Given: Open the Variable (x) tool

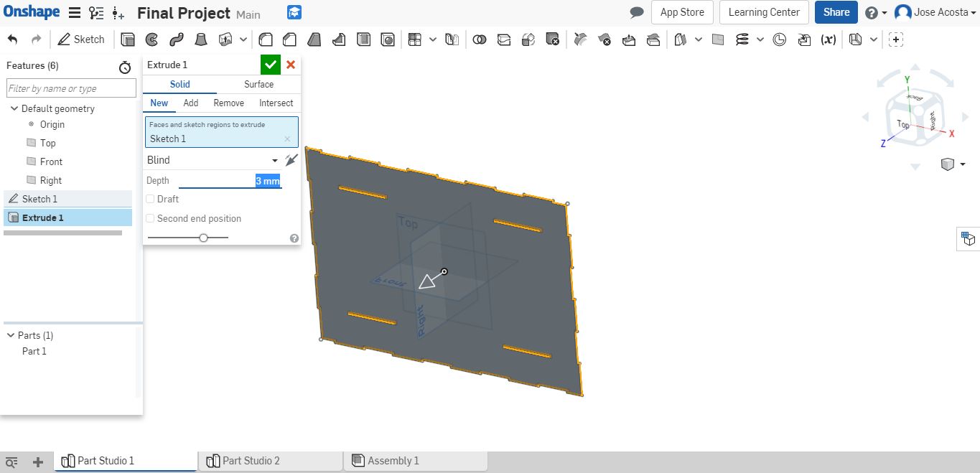Looking at the screenshot, I should point(828,39).
